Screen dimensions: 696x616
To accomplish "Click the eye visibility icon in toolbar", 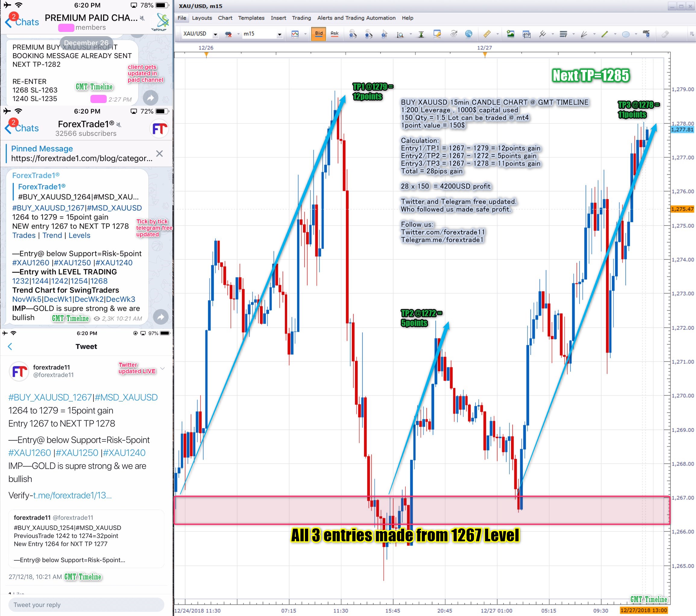I will tap(454, 34).
